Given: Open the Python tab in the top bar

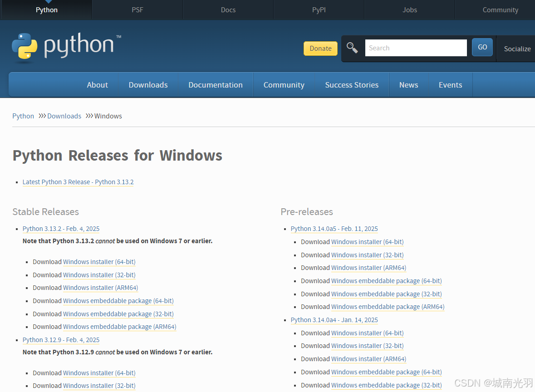Looking at the screenshot, I should coord(47,10).
